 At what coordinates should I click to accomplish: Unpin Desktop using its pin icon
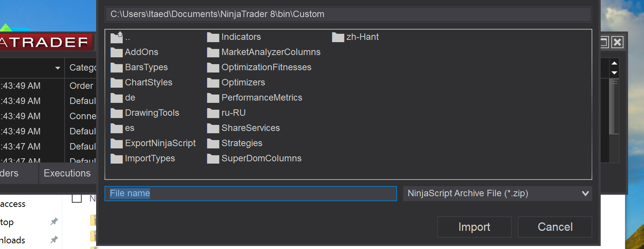pyautogui.click(x=54, y=221)
